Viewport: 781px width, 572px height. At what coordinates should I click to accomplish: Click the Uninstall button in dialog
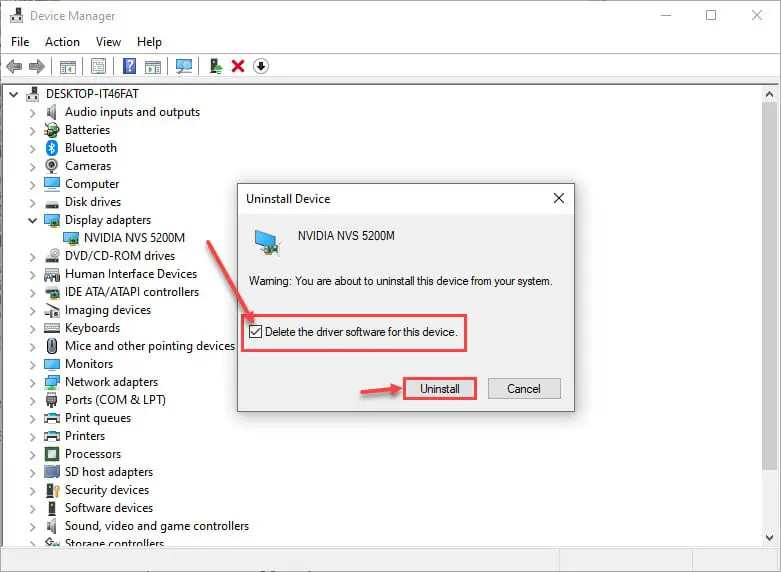tap(440, 389)
